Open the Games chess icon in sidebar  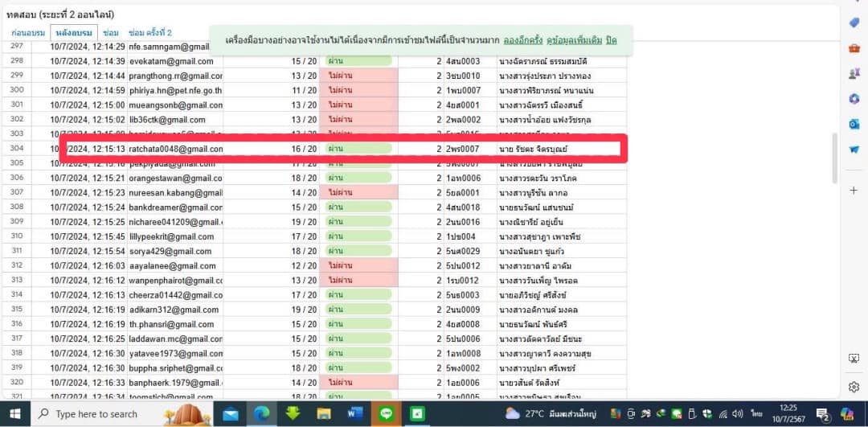click(x=854, y=73)
